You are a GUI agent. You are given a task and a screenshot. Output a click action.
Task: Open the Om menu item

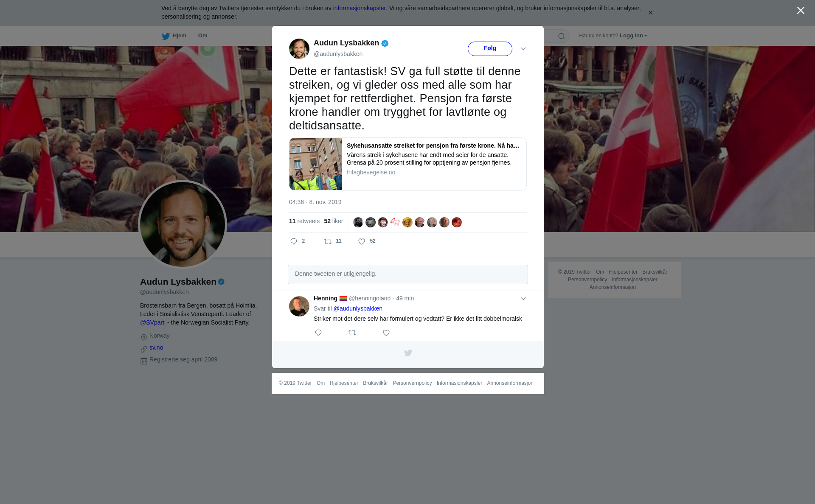pyautogui.click(x=202, y=36)
